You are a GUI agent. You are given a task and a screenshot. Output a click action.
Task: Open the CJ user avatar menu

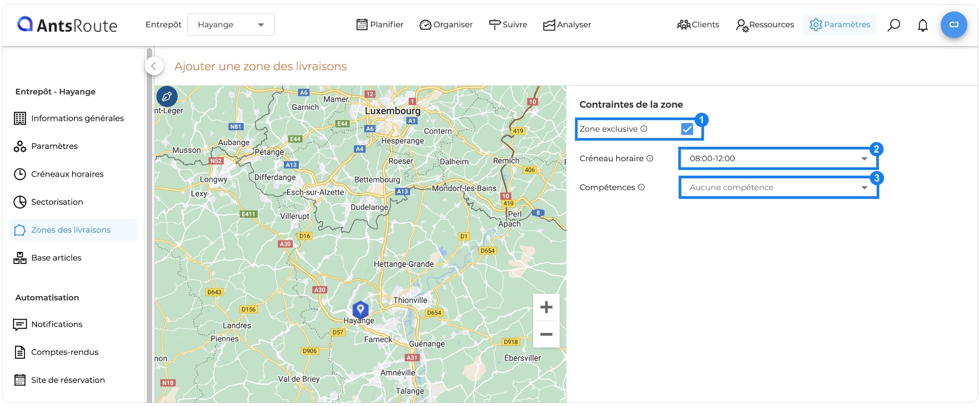954,25
